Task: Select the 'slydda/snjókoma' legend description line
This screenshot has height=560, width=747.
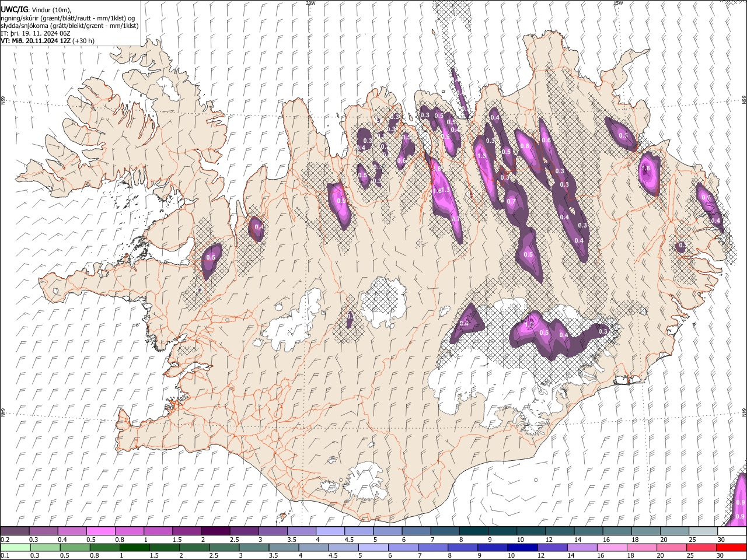Action: 69,26
